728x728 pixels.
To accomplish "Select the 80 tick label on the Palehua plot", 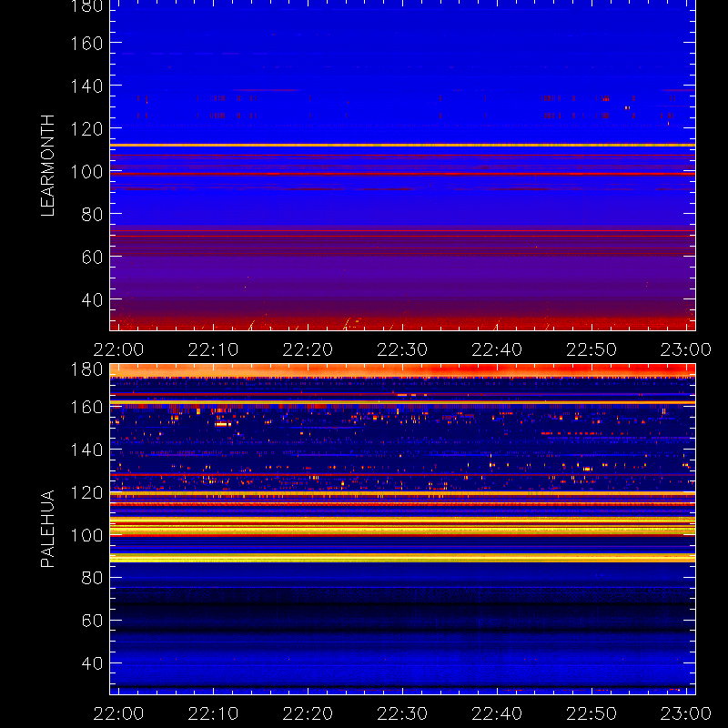I will [92, 578].
